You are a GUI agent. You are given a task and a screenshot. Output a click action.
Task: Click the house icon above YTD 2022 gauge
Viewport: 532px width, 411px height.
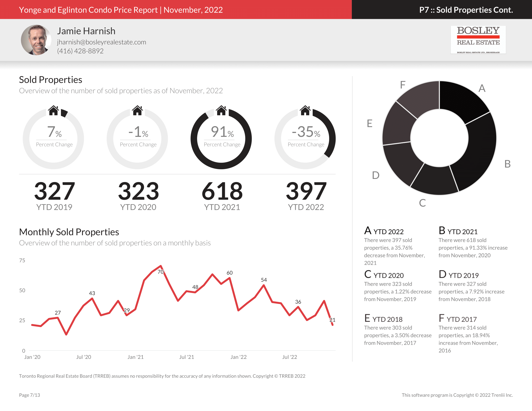pyautogui.click(x=305, y=110)
